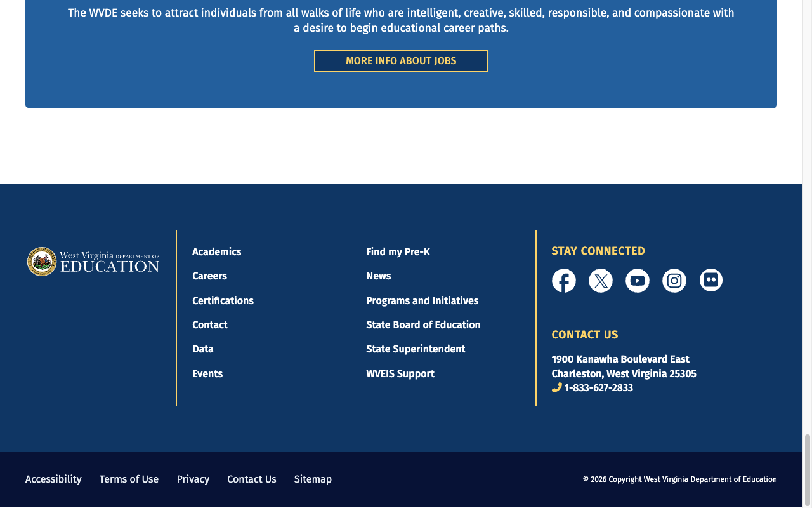Open the Instagram profile icon

pyautogui.click(x=674, y=281)
